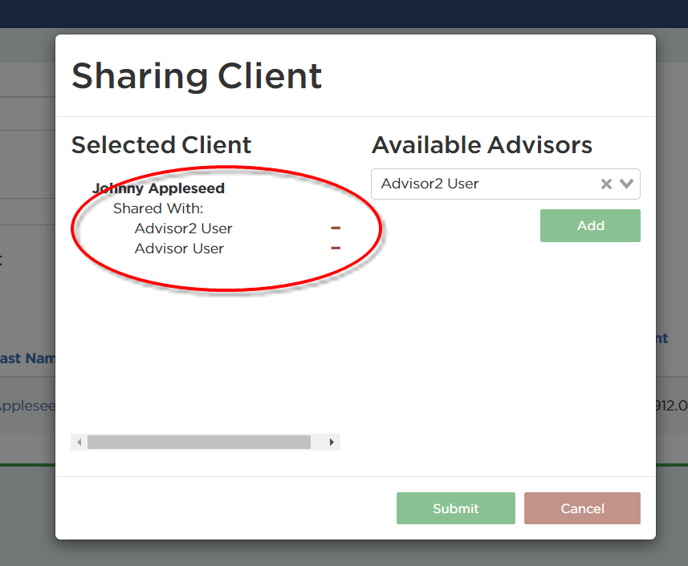The height and width of the screenshot is (566, 688).
Task: Remove Advisor User from shared list
Action: click(336, 248)
